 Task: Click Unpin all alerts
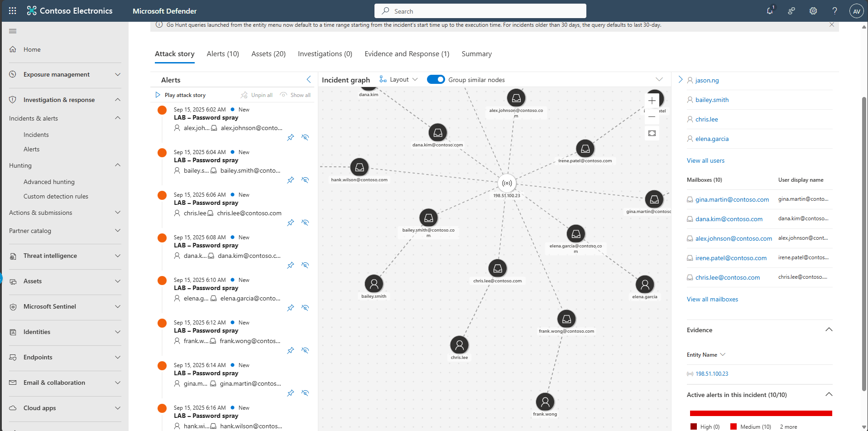(257, 95)
